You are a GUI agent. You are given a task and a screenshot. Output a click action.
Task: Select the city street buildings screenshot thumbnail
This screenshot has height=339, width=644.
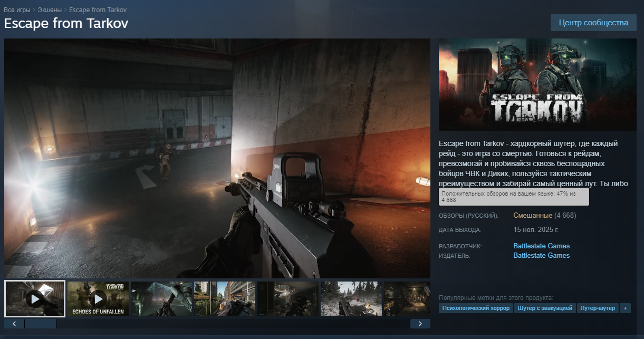pos(224,298)
